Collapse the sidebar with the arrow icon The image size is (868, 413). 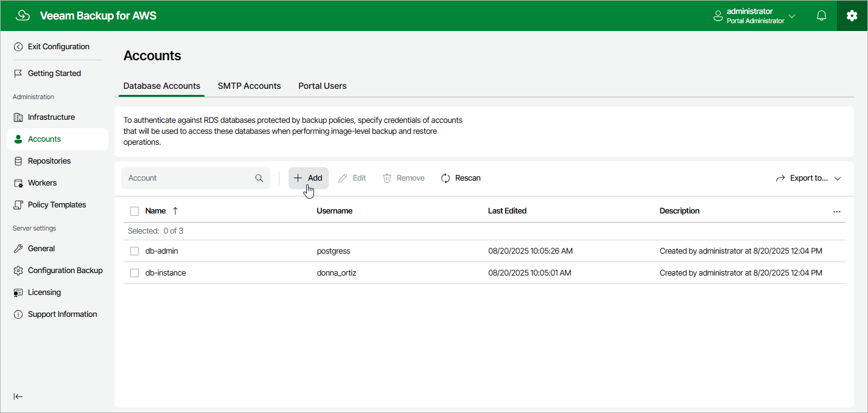[x=18, y=397]
